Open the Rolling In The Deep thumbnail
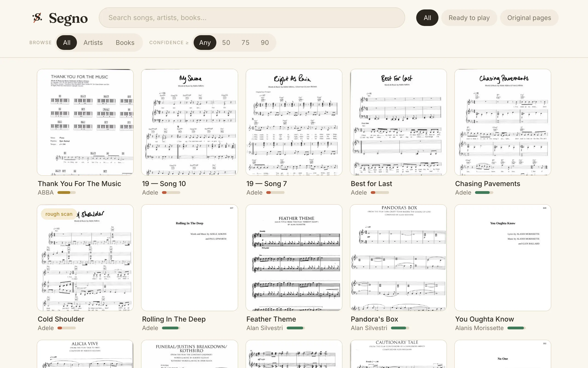 [x=189, y=258]
